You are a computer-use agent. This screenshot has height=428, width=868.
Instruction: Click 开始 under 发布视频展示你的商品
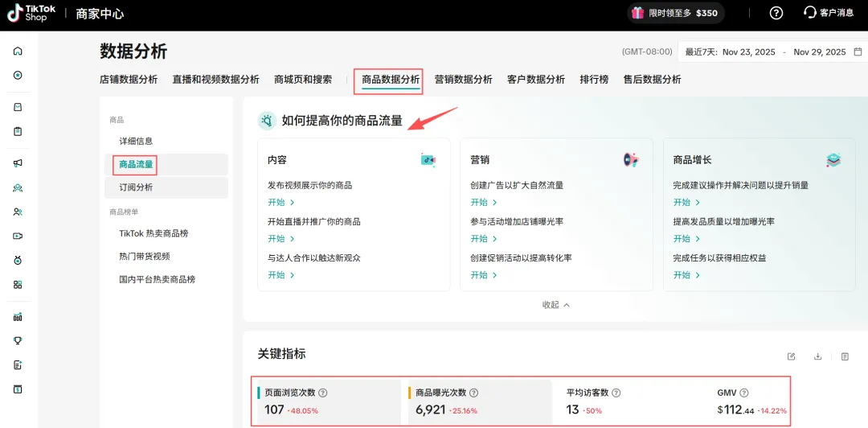280,203
